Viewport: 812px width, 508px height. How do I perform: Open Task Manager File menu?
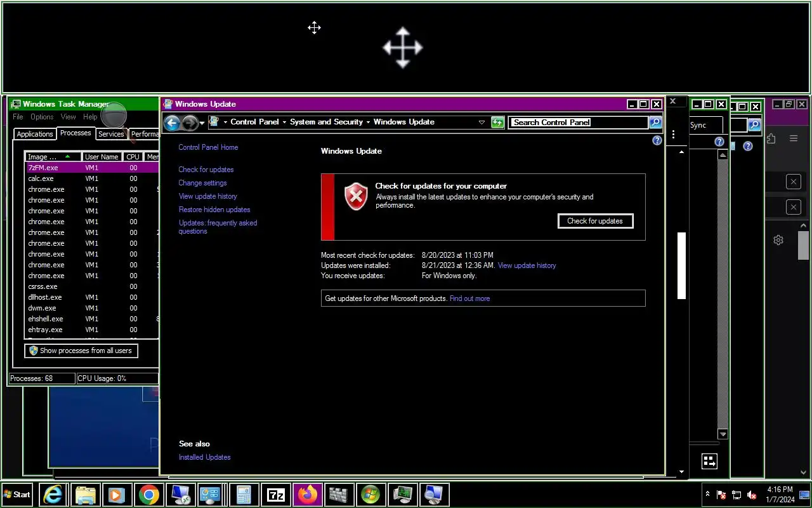18,117
